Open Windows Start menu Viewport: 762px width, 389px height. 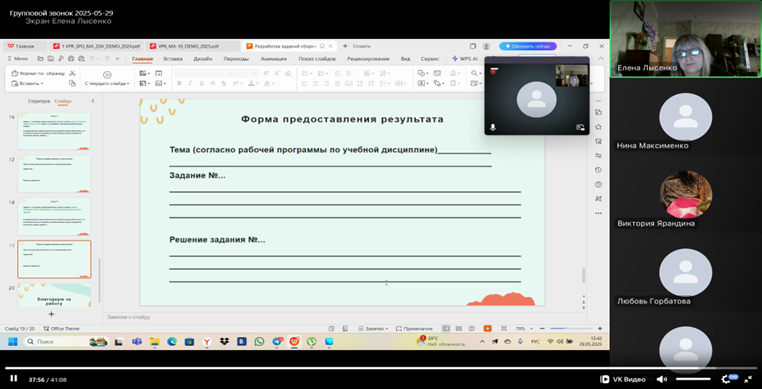[12, 342]
